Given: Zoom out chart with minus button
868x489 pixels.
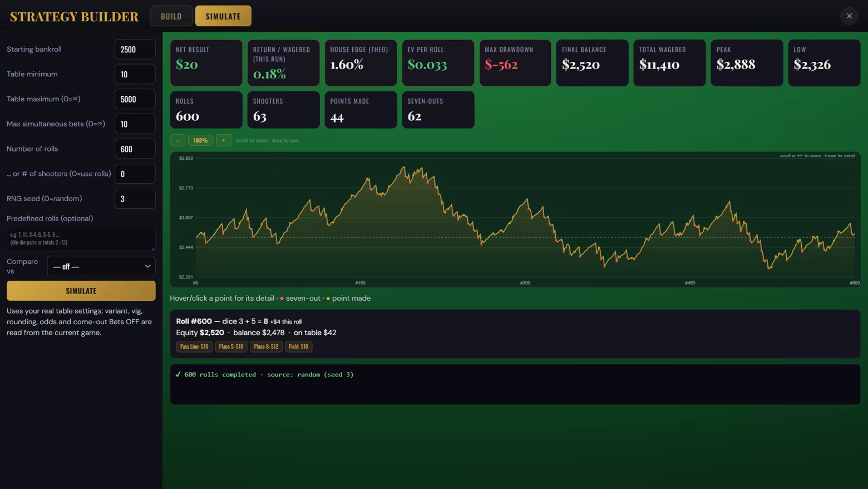Looking at the screenshot, I should point(177,140).
